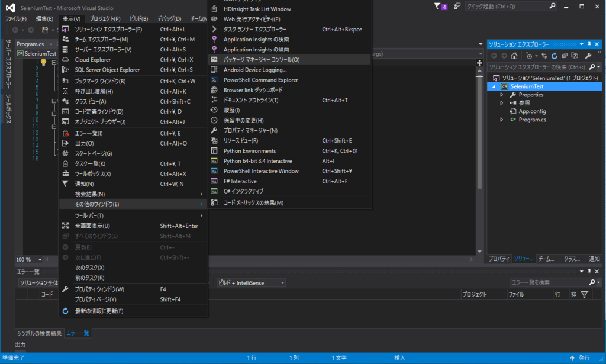Open the Debug menu
Image resolution: width=606 pixels, height=364 pixels.
pos(169,18)
